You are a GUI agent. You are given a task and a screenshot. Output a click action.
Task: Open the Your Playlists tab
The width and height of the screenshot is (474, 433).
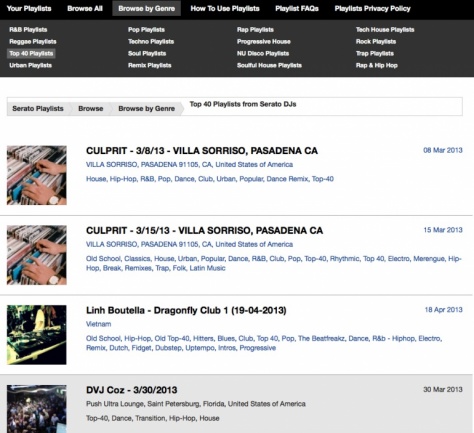click(x=29, y=9)
